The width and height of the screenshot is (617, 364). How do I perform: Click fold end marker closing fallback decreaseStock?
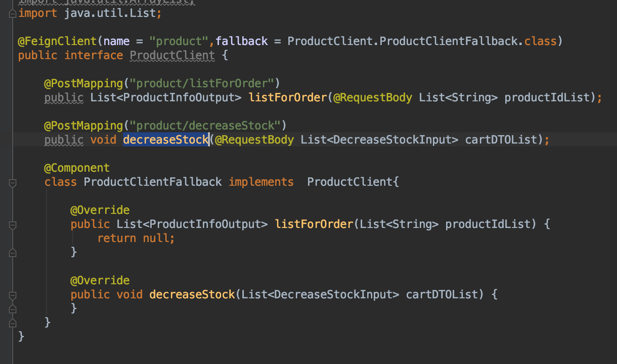tap(13, 309)
